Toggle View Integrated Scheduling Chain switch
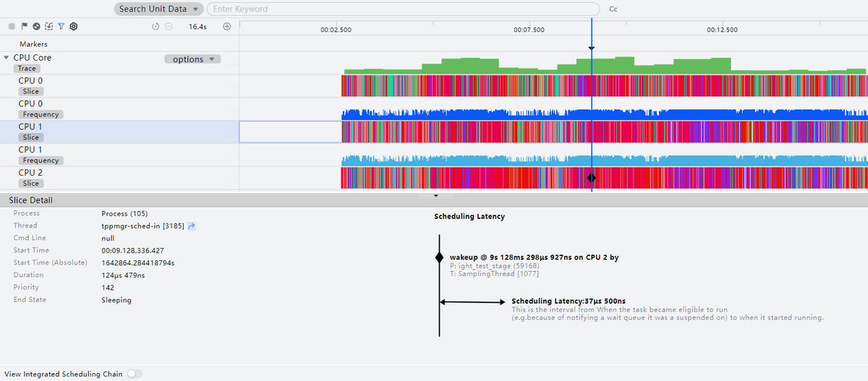 click(135, 374)
